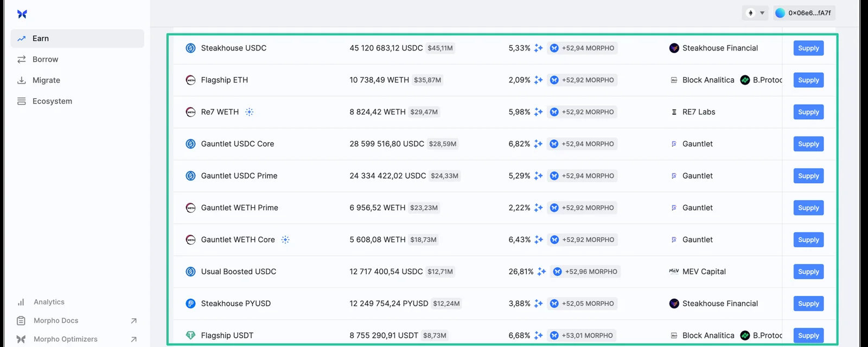The height and width of the screenshot is (347, 868).
Task: Click the WETH token icon for Flagship ETH
Action: [x=190, y=80]
